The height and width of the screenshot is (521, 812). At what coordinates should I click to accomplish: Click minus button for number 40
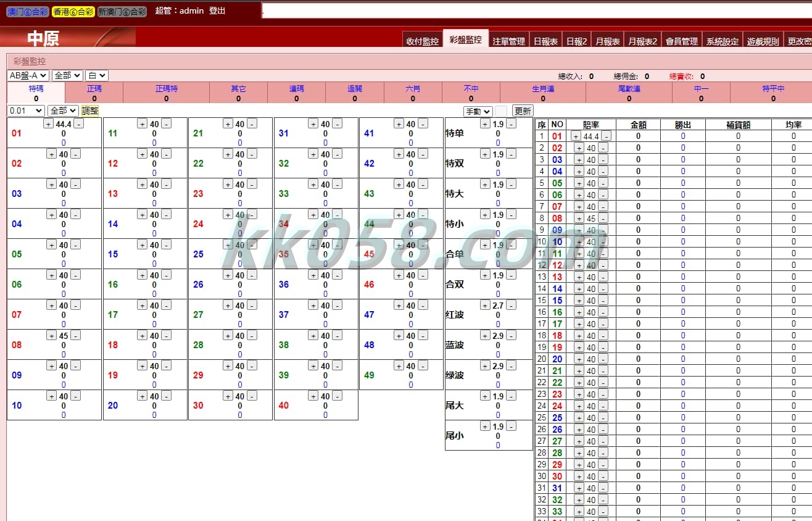[337, 396]
